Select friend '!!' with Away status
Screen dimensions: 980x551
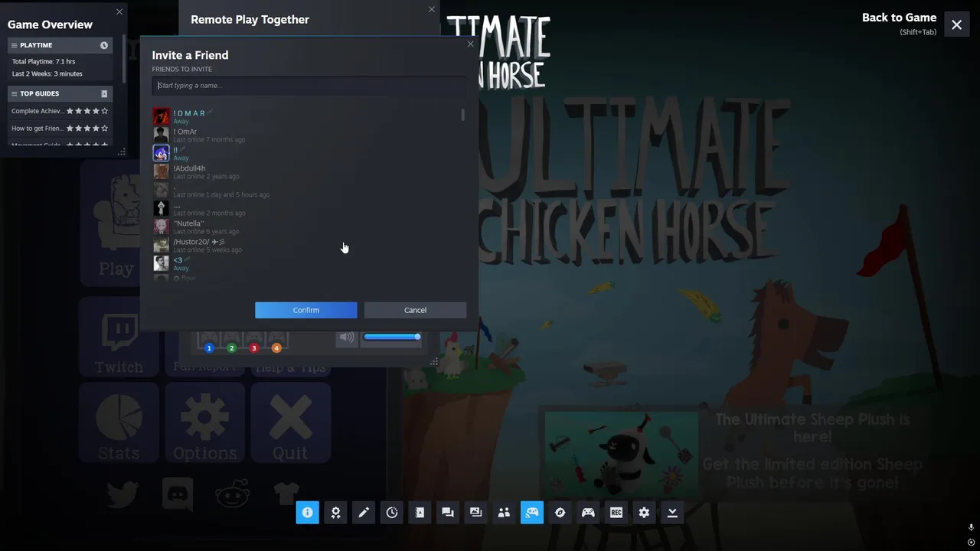306,153
